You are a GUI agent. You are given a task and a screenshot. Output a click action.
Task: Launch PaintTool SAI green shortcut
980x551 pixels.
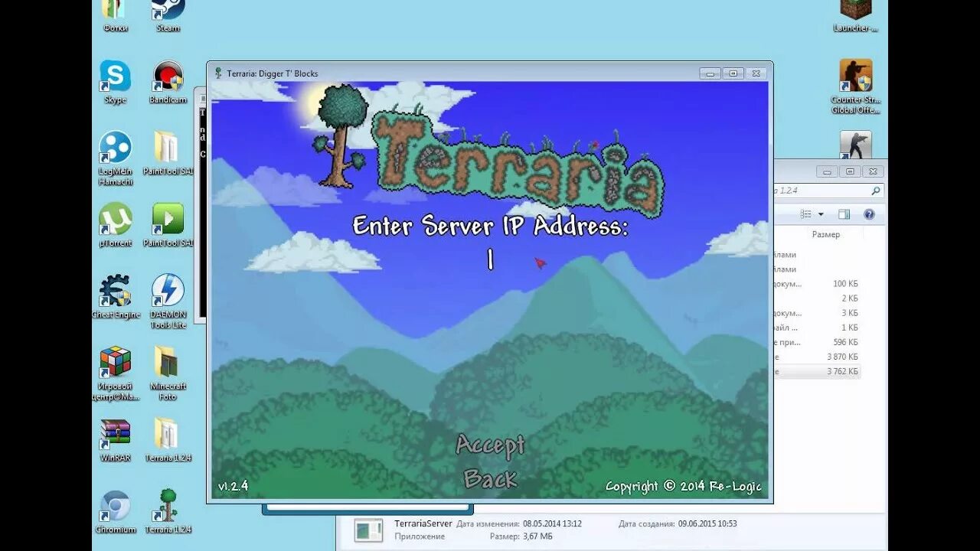168,225
